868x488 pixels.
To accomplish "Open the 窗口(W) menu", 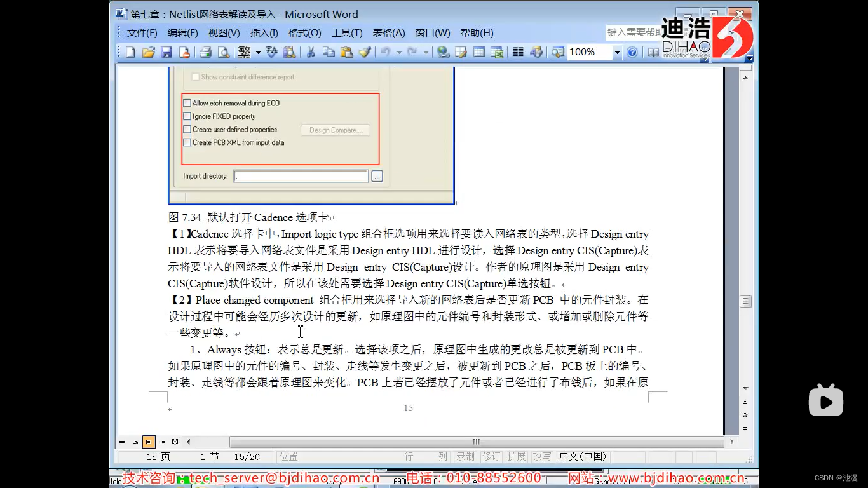I will point(433,33).
